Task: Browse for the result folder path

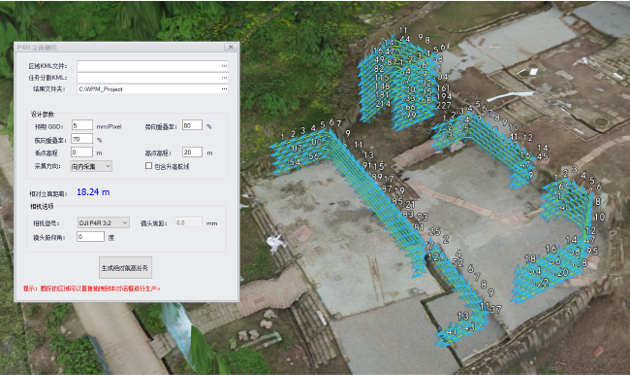Action: click(224, 89)
